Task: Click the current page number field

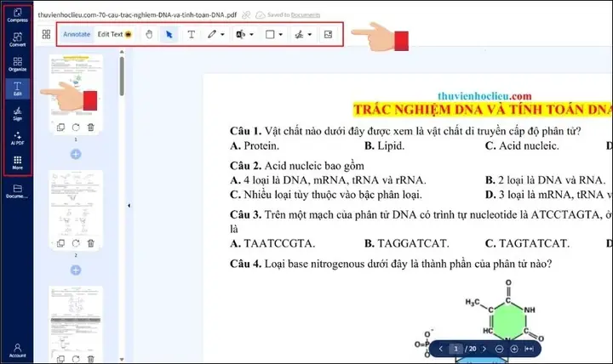Action: pyautogui.click(x=455, y=349)
